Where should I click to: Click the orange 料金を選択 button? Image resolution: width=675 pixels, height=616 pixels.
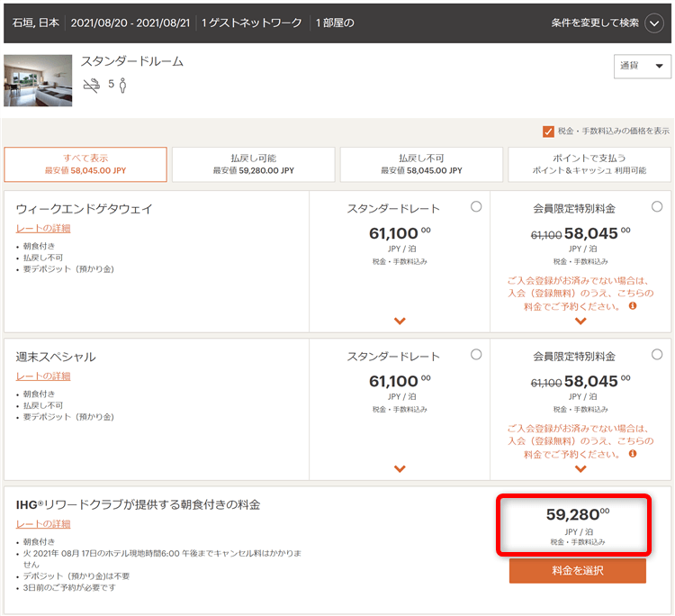[577, 570]
